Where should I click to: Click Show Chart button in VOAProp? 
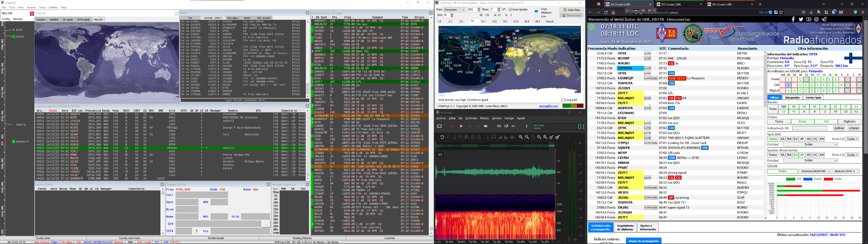[572, 15]
